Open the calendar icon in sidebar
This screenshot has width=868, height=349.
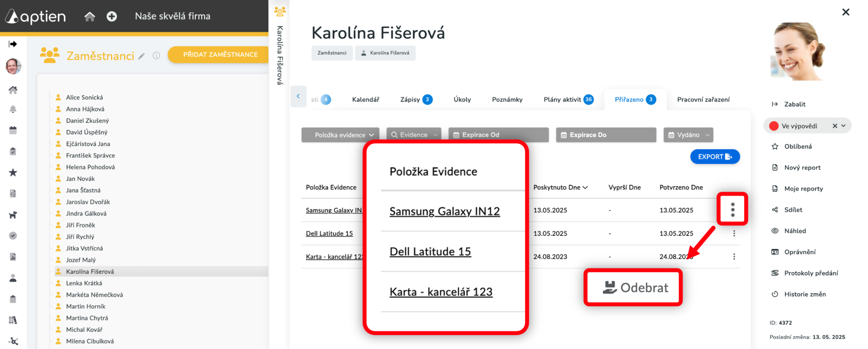[13, 130]
